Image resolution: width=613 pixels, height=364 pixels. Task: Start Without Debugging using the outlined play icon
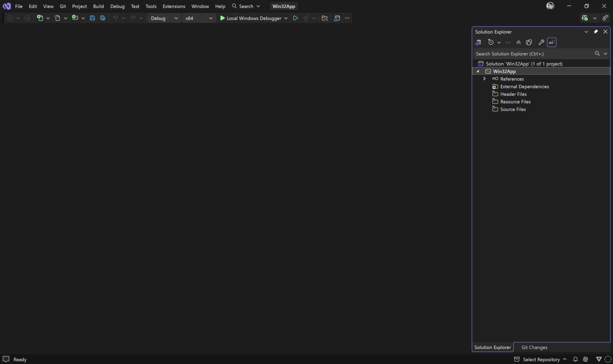pyautogui.click(x=295, y=18)
